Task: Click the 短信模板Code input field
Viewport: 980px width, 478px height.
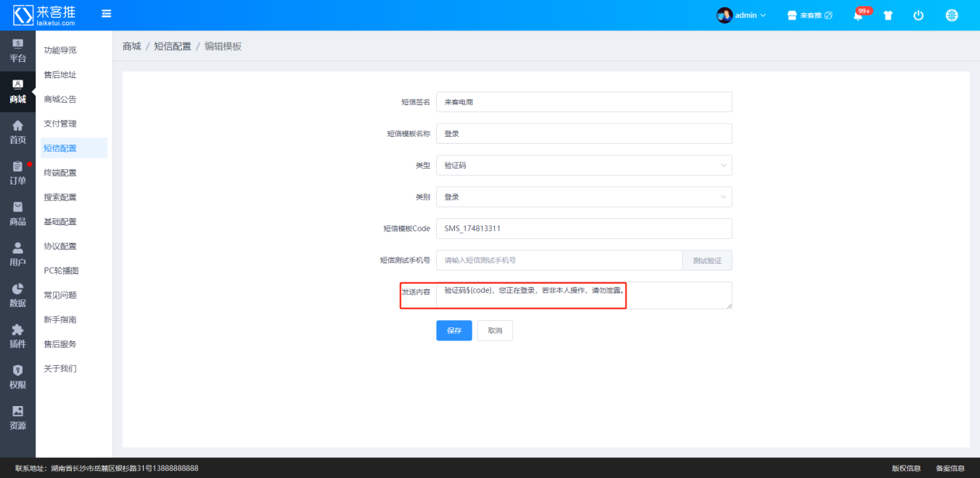Action: [584, 229]
